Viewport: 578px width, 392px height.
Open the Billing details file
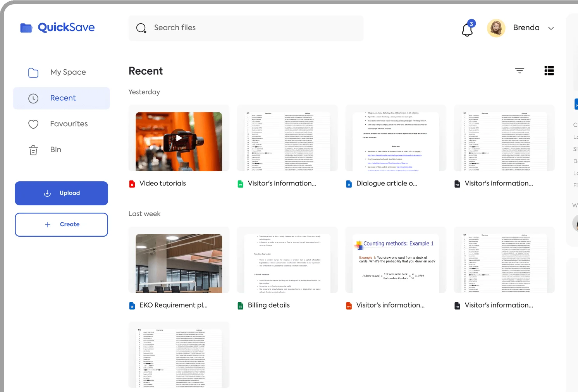(268, 305)
